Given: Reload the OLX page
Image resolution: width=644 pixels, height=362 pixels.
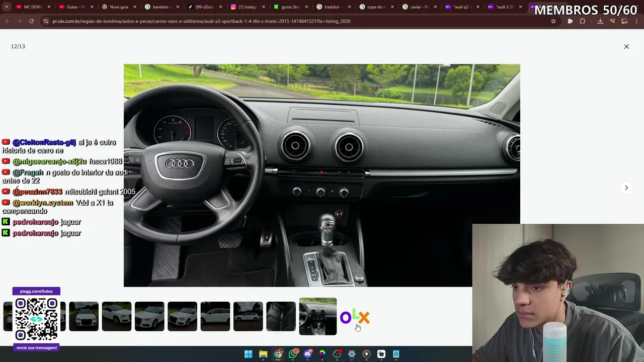Looking at the screenshot, I should pyautogui.click(x=31, y=21).
